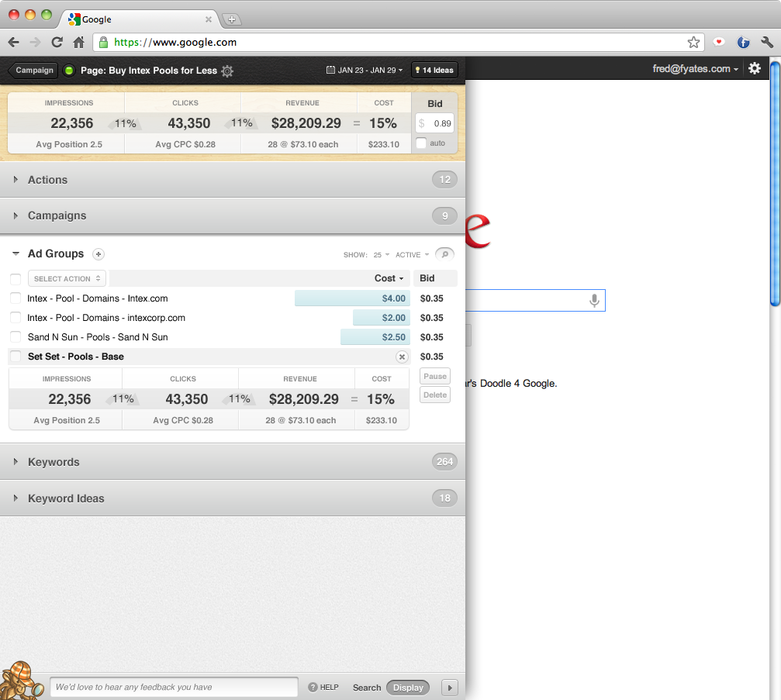Screen dimensions: 781x700
Task: Click the secure lock icon in address bar
Action: (104, 43)
